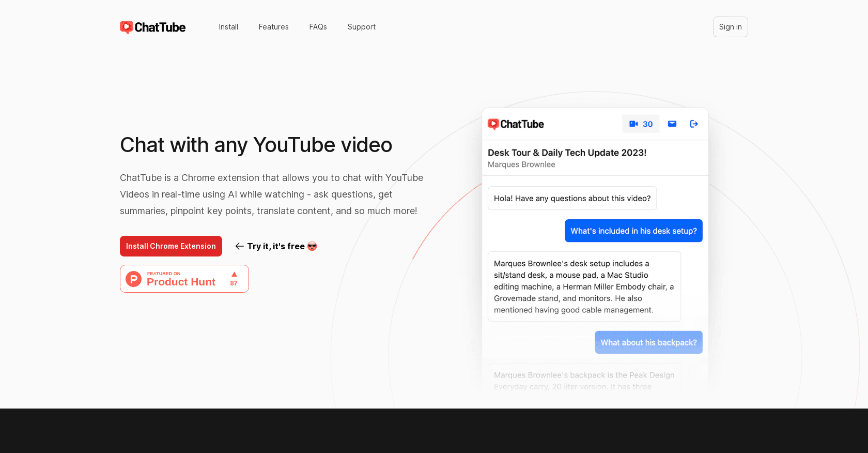Select the 'Desk Tour & Daily Tech Update 2023!' title
This screenshot has height=453, width=868.
(x=567, y=153)
